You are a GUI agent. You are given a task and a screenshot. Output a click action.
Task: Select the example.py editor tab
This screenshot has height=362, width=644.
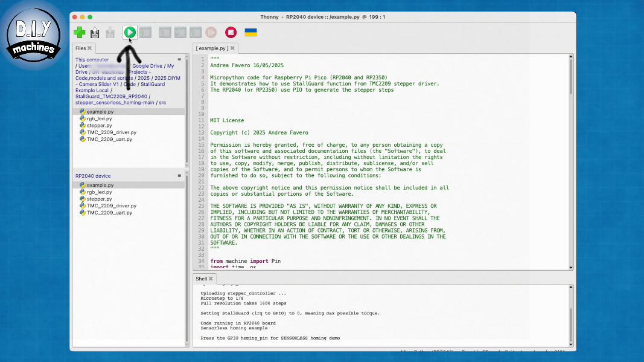click(212, 48)
